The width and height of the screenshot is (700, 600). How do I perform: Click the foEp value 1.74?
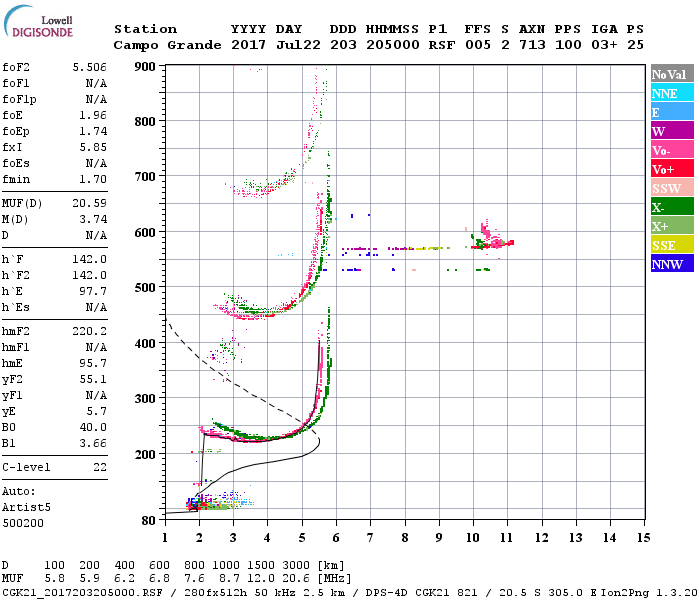(93, 131)
